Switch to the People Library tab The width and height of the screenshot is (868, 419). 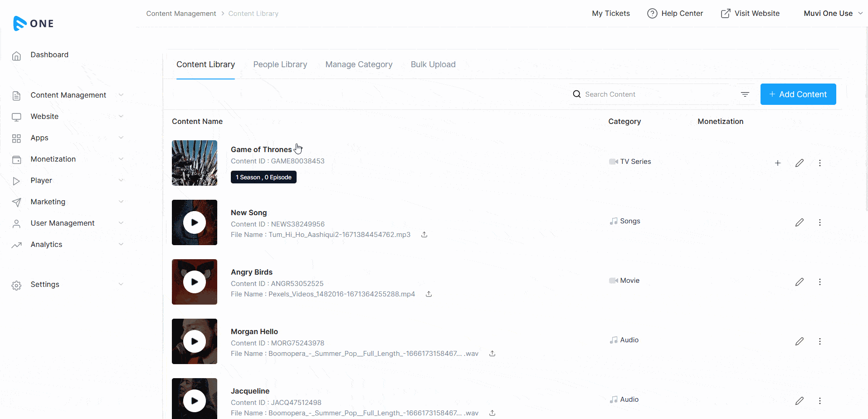(280, 64)
